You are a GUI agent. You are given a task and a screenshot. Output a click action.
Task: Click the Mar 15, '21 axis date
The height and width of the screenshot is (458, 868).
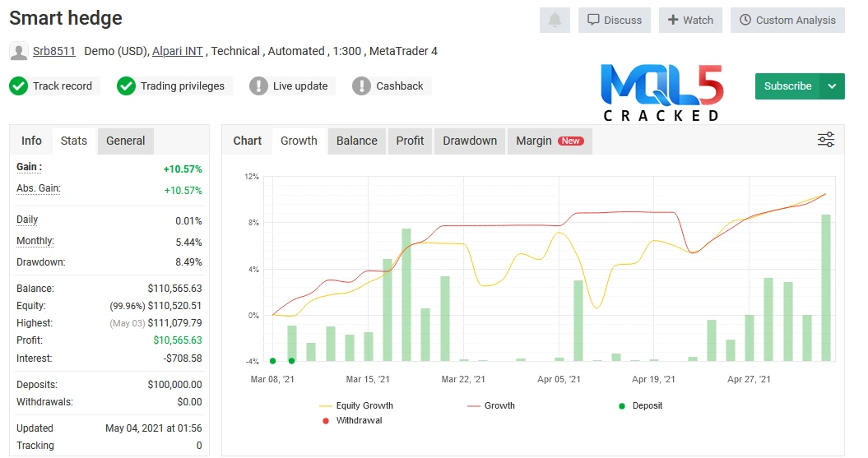point(368,379)
